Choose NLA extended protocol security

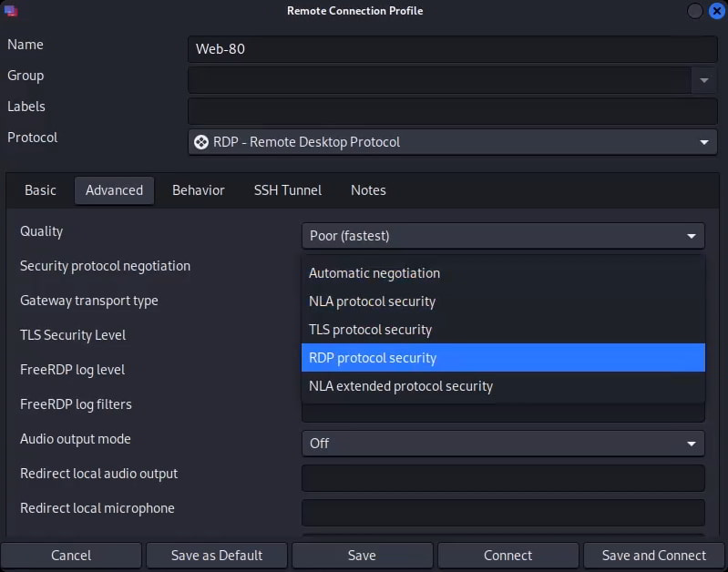coord(401,386)
